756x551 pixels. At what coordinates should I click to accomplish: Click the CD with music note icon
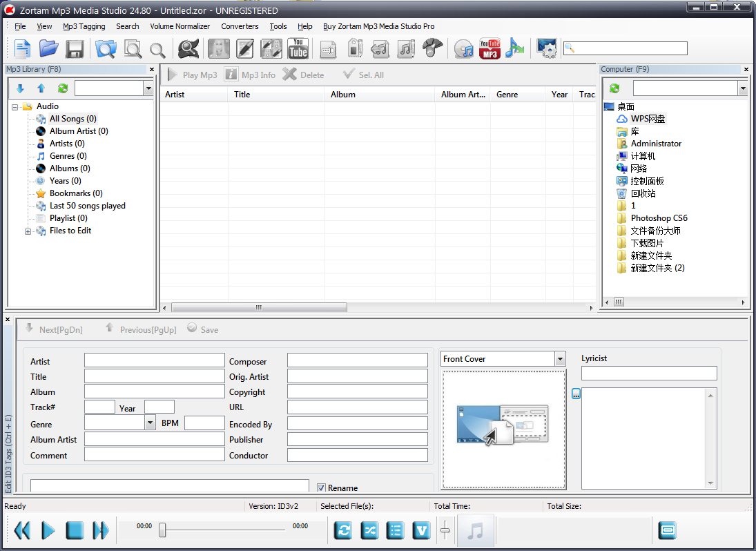tap(464, 49)
